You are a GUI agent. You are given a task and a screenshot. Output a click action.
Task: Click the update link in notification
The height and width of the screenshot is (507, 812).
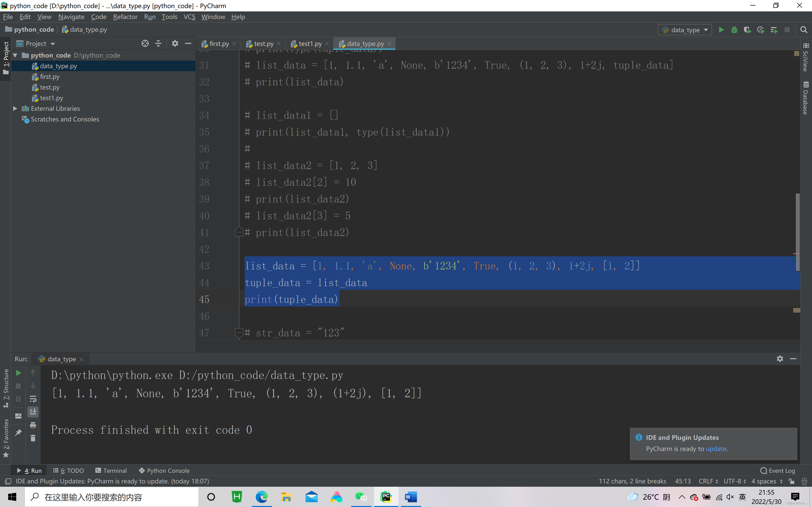point(716,449)
